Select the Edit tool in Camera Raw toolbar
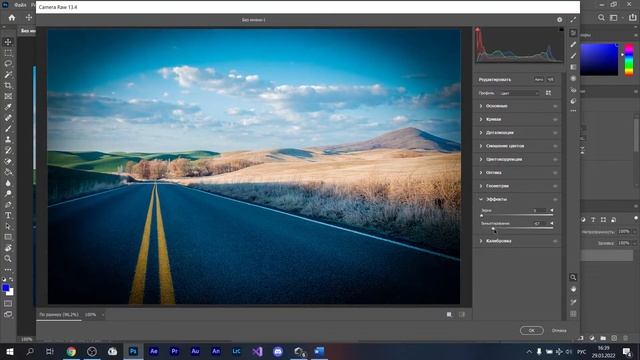640x360 pixels. tap(573, 33)
